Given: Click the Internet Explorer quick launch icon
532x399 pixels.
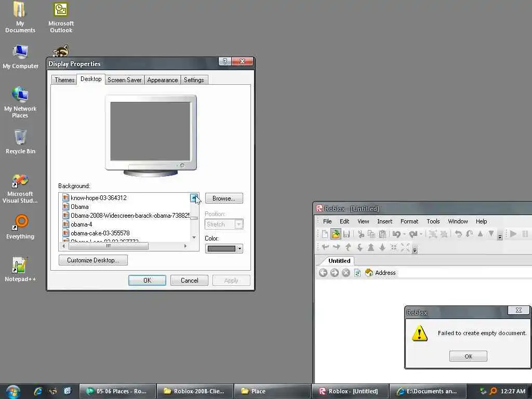Looking at the screenshot, I should click(x=37, y=391).
